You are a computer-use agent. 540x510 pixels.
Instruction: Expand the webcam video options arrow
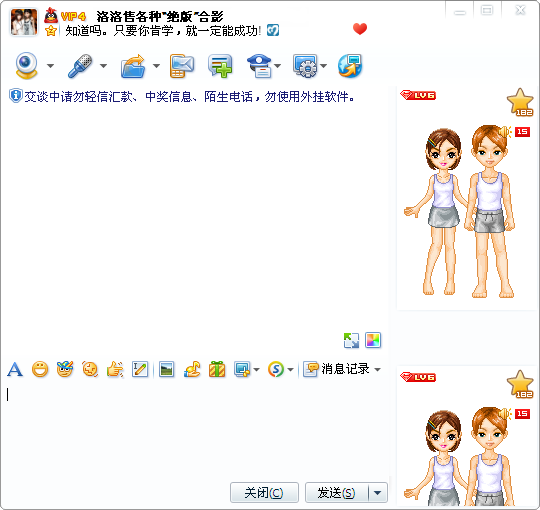pos(51,65)
